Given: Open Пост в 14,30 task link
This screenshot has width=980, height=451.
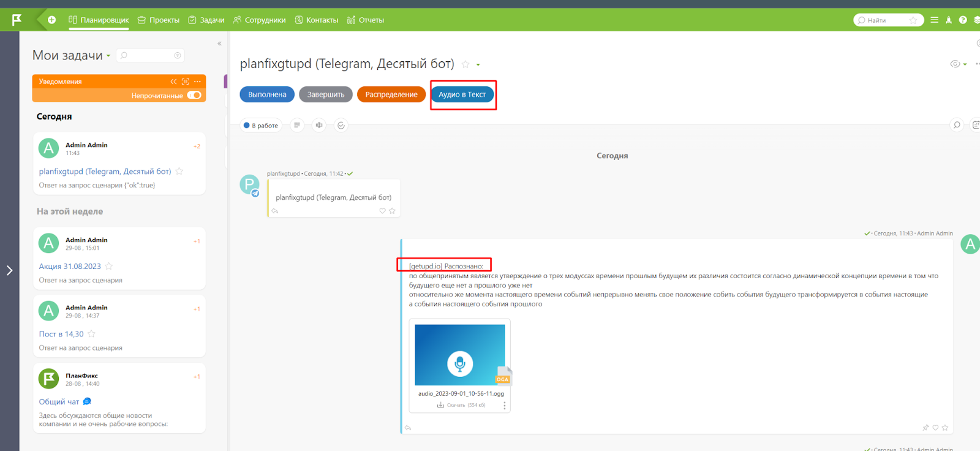Looking at the screenshot, I should click(61, 334).
